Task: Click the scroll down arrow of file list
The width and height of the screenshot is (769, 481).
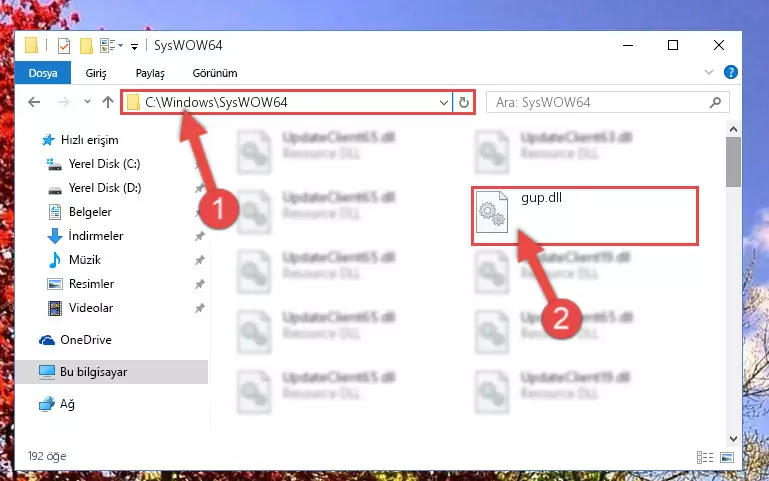Action: pos(733,439)
